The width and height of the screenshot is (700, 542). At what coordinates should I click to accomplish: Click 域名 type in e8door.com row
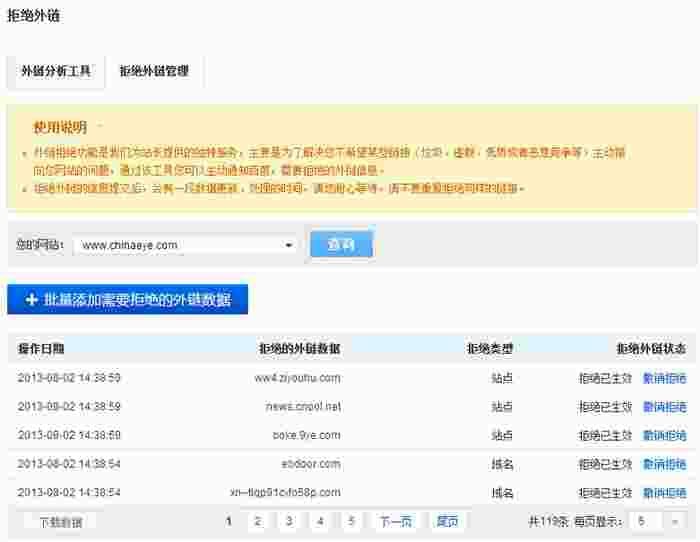point(502,464)
